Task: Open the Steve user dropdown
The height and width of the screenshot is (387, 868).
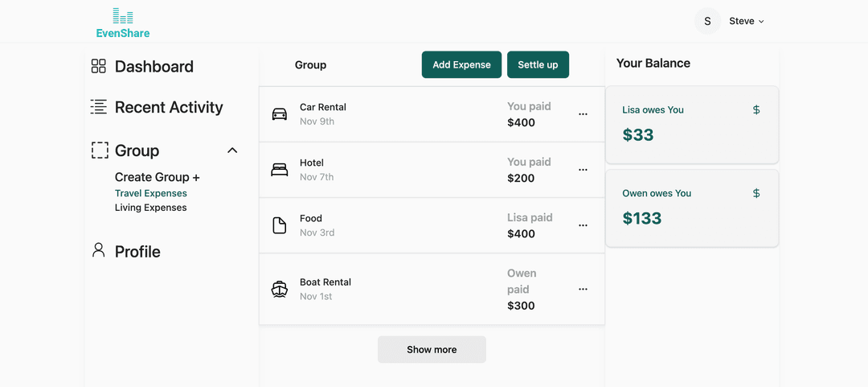Action: click(746, 21)
